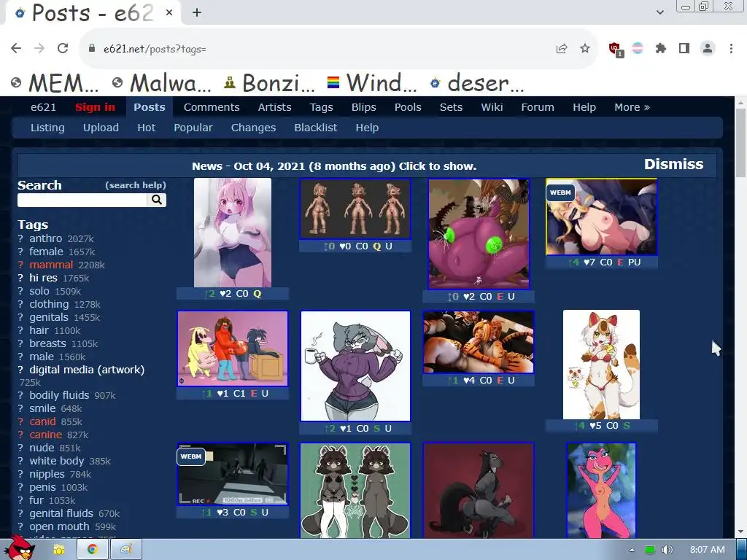Open the deser... bookmark
This screenshot has height=560, width=747.
(x=477, y=83)
